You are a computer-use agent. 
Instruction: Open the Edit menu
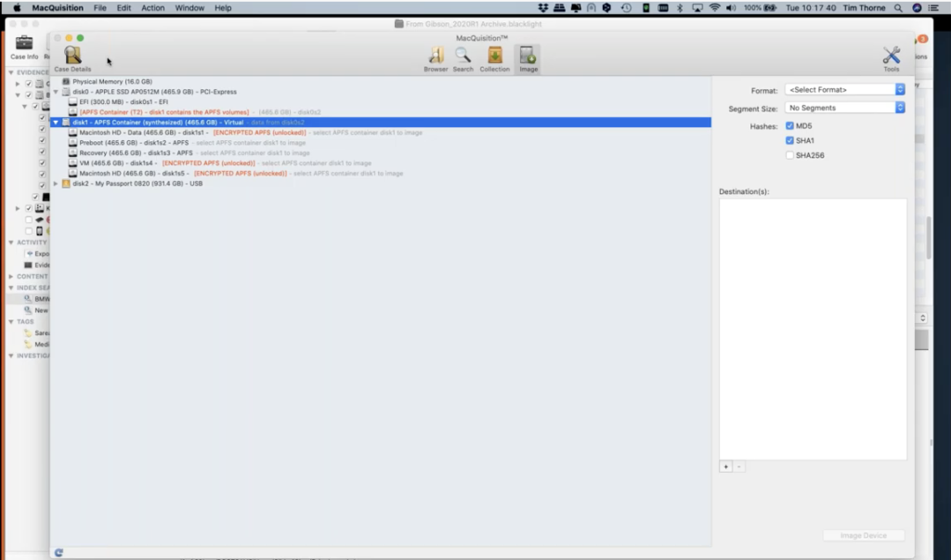click(124, 7)
